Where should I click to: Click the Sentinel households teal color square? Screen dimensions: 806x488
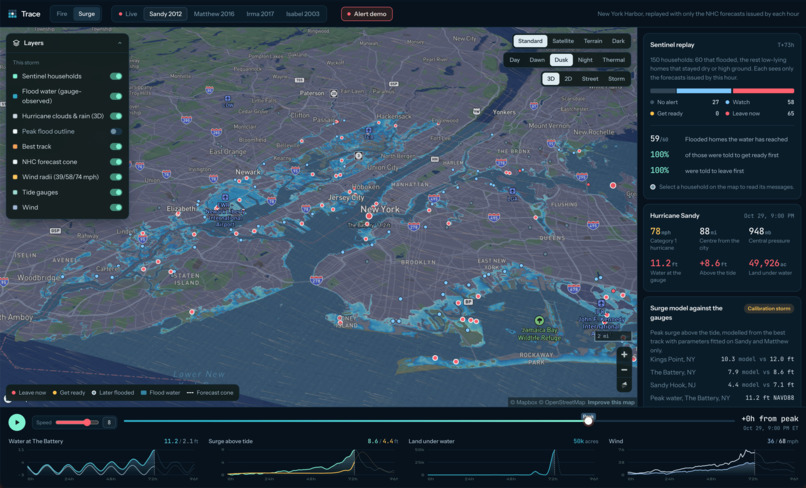pos(15,76)
